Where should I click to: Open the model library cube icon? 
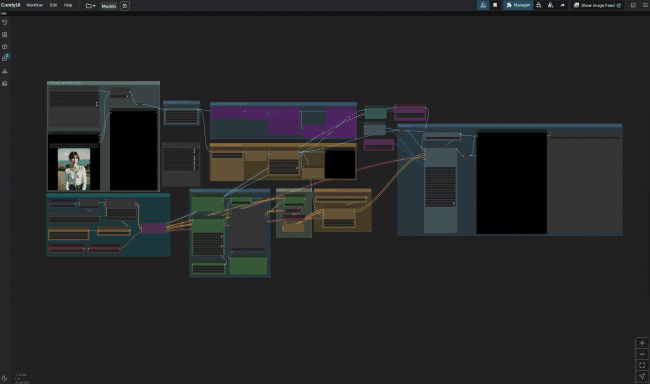5,47
